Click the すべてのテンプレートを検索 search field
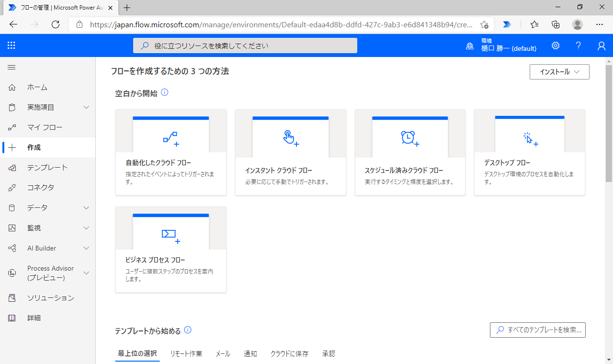This screenshot has height=364, width=613. 538,330
